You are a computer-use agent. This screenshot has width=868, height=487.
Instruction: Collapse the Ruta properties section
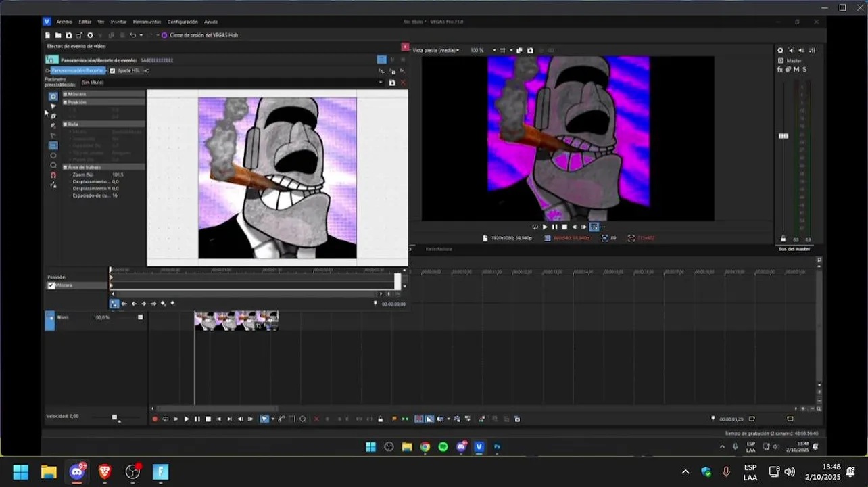click(66, 124)
